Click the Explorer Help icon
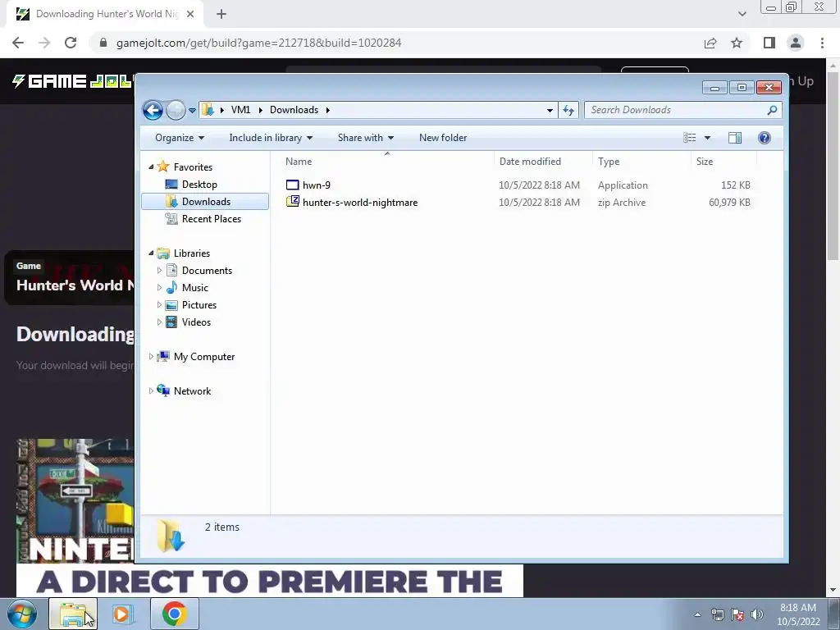This screenshot has height=630, width=840. (765, 138)
